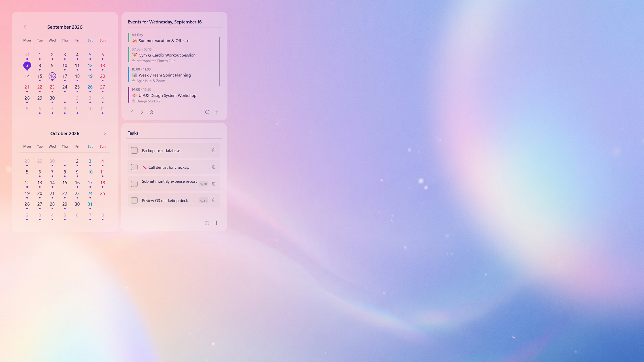Jump to today with the home icon

click(x=151, y=112)
